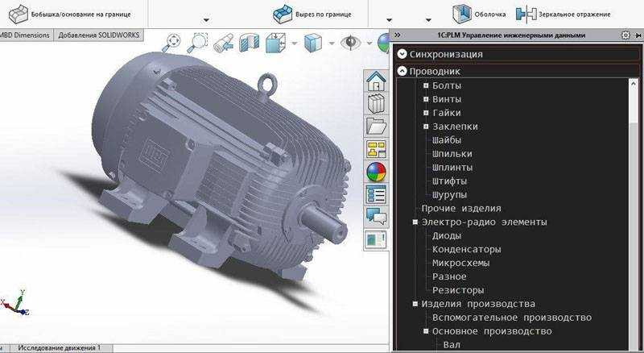Select Штифты in the tree
Viewport: 644px width, 353px height.
coord(449,181)
